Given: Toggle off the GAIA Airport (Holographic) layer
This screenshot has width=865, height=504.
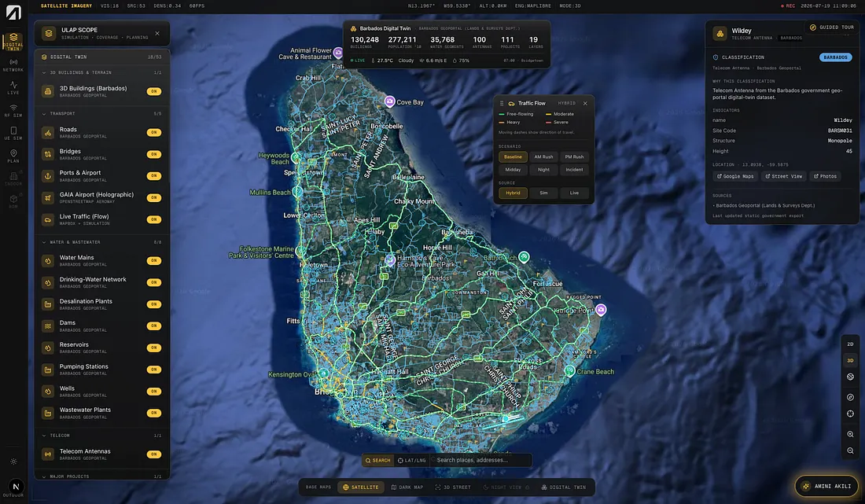Looking at the screenshot, I should (154, 197).
